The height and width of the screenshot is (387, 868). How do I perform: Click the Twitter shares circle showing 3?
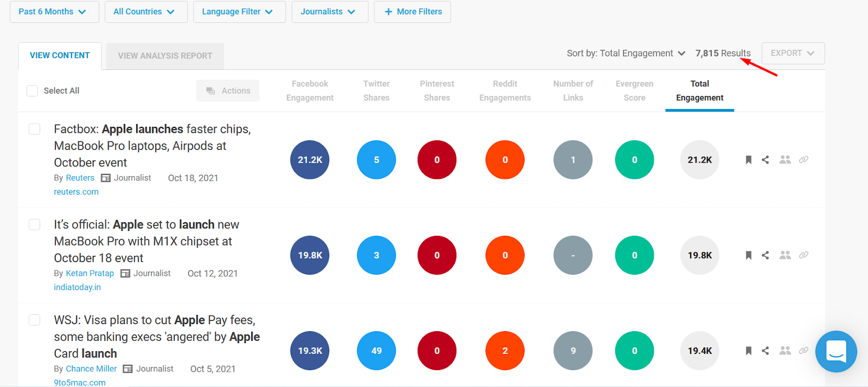pyautogui.click(x=376, y=255)
